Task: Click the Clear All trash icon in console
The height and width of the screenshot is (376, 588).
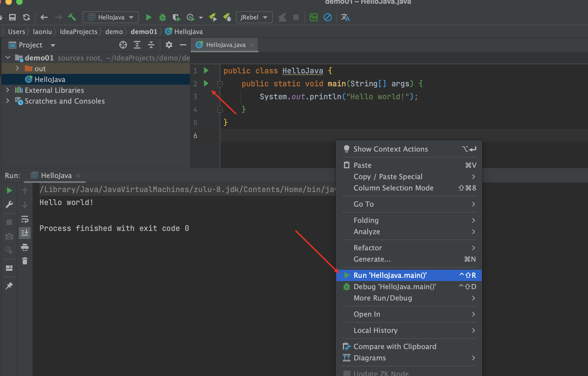Action: pyautogui.click(x=25, y=261)
